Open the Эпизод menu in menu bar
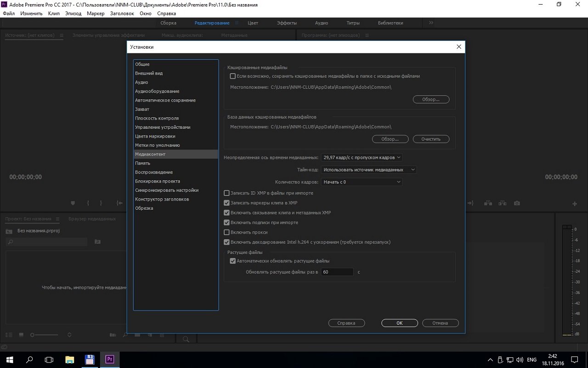This screenshot has width=588, height=368. pyautogui.click(x=73, y=13)
